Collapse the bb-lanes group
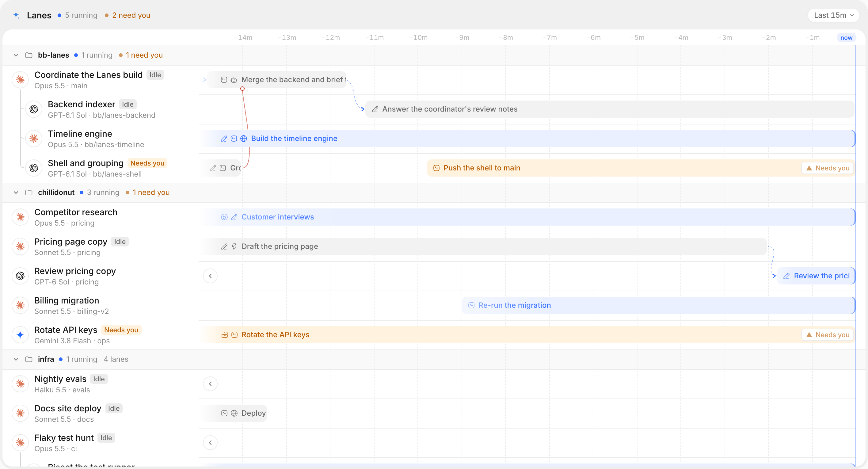Viewport: 868px width, 469px height. (16, 55)
